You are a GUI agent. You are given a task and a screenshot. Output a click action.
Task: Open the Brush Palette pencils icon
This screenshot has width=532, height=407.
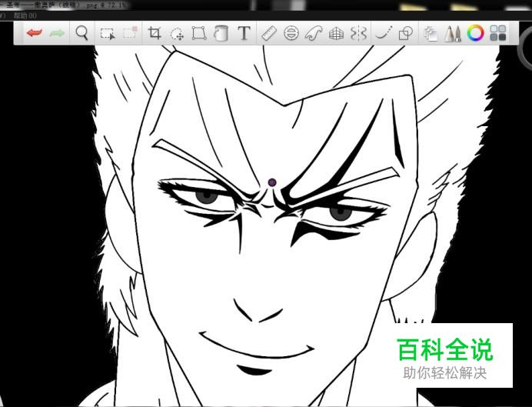point(453,34)
